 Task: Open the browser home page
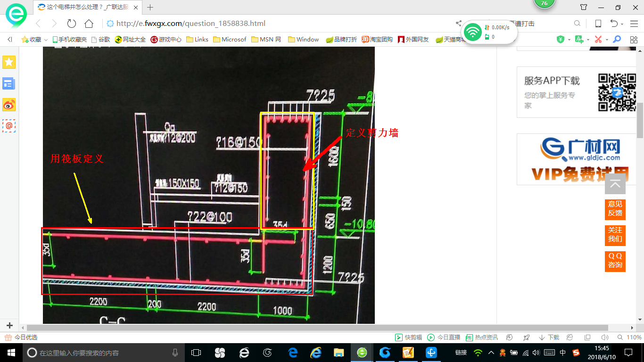coord(89,24)
